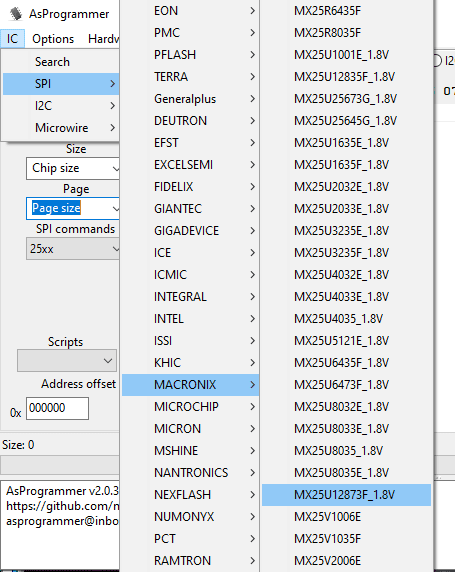Choose chip MX25U6473F_1.8V
Viewport: 455px width, 572px height.
(x=346, y=384)
